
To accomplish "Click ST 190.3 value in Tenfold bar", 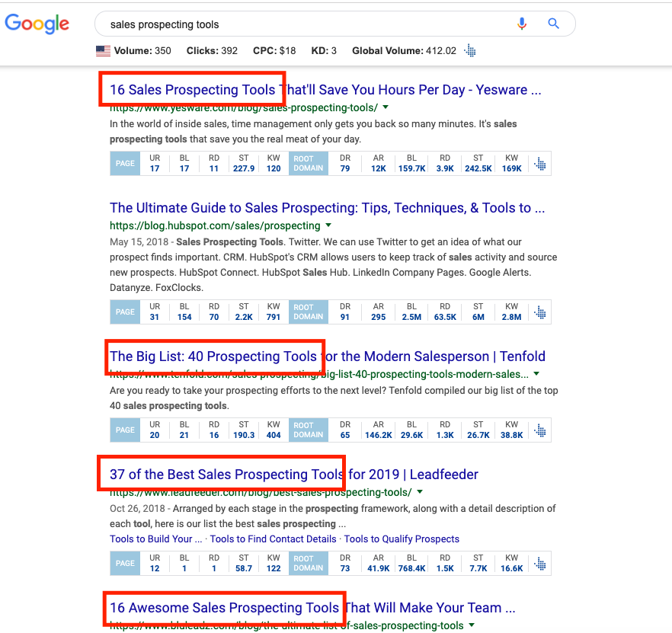I will coord(244,436).
